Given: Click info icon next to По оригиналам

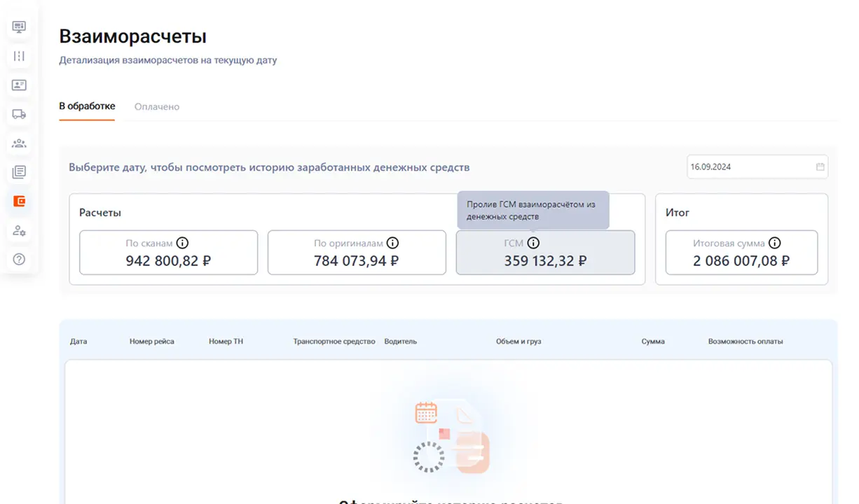Looking at the screenshot, I should click(x=392, y=244).
